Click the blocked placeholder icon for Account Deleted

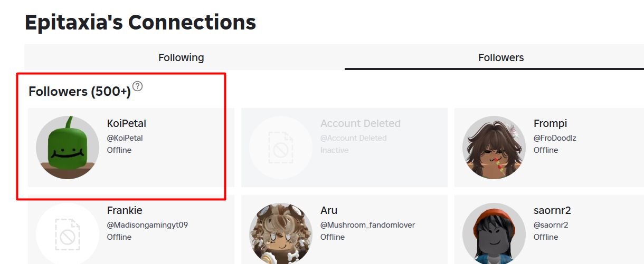pyautogui.click(x=281, y=148)
